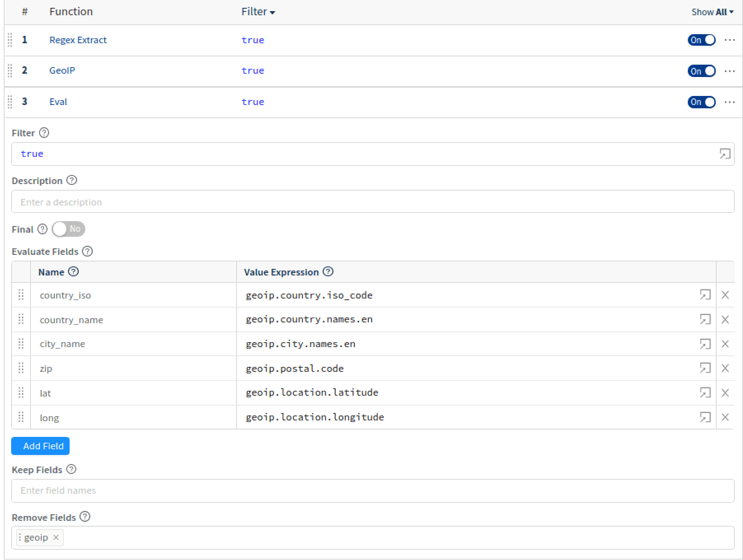The width and height of the screenshot is (743, 560).
Task: Open the Filter help tooltip
Action: click(x=44, y=133)
